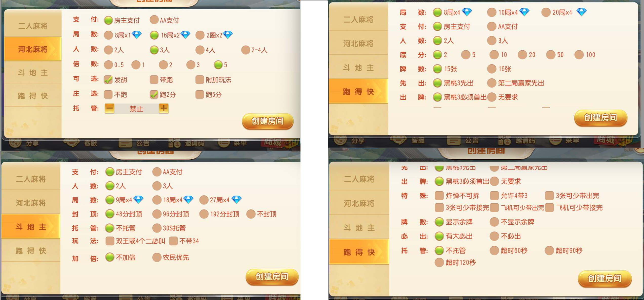Switch to 斗地主 tab in top-left panel
This screenshot has height=300, width=644.
click(33, 73)
